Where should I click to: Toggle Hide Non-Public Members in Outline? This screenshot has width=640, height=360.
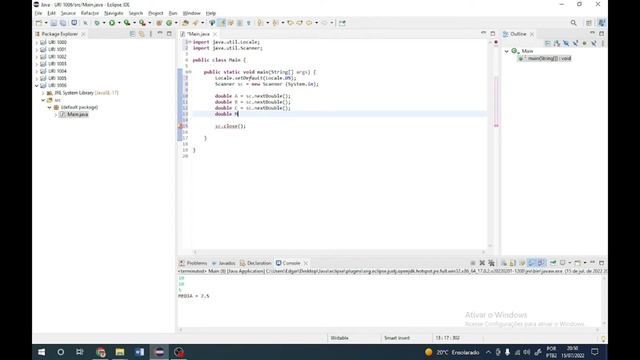tap(584, 43)
